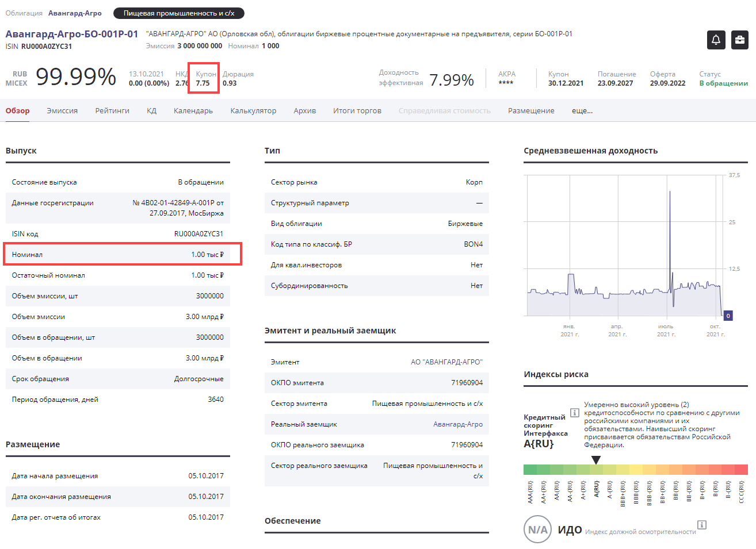Click the N/A circle badge
The width and height of the screenshot is (756, 549).
[537, 529]
